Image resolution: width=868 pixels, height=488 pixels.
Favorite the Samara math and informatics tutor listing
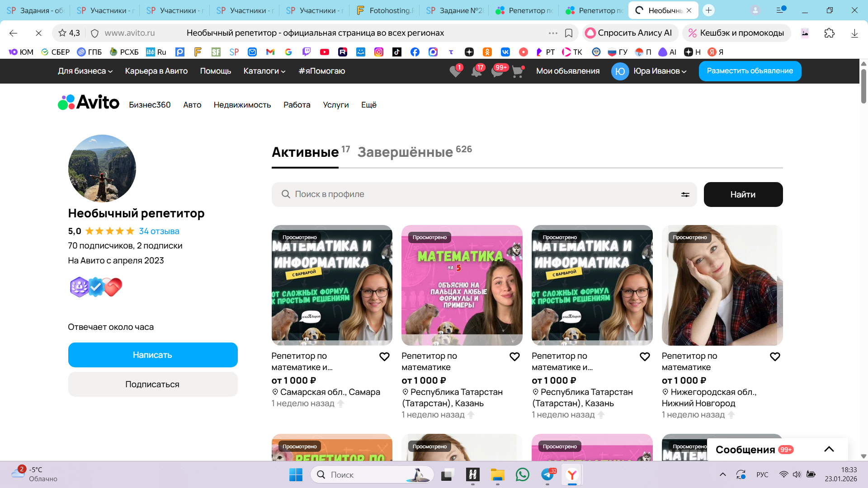point(384,357)
